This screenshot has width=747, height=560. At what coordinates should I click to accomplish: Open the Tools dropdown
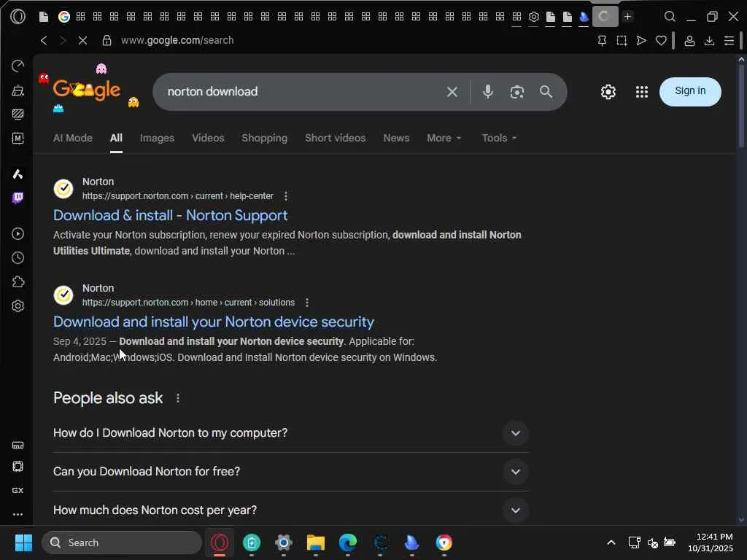499,138
